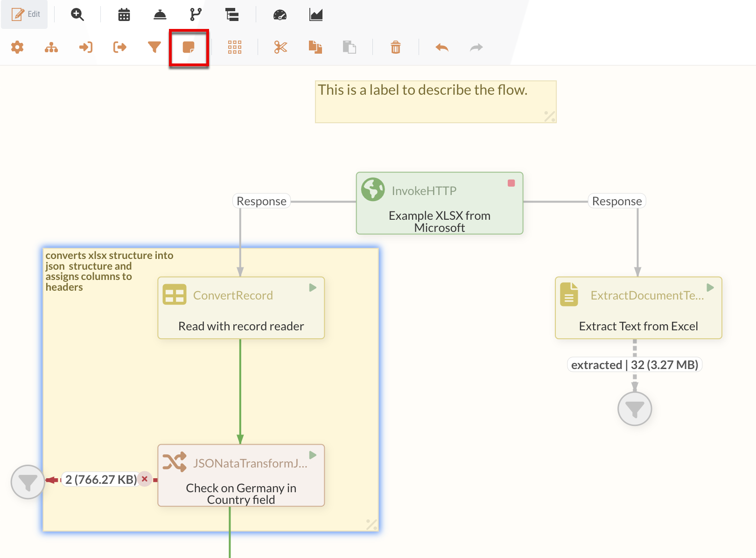
Task: Undo the last action
Action: [442, 47]
